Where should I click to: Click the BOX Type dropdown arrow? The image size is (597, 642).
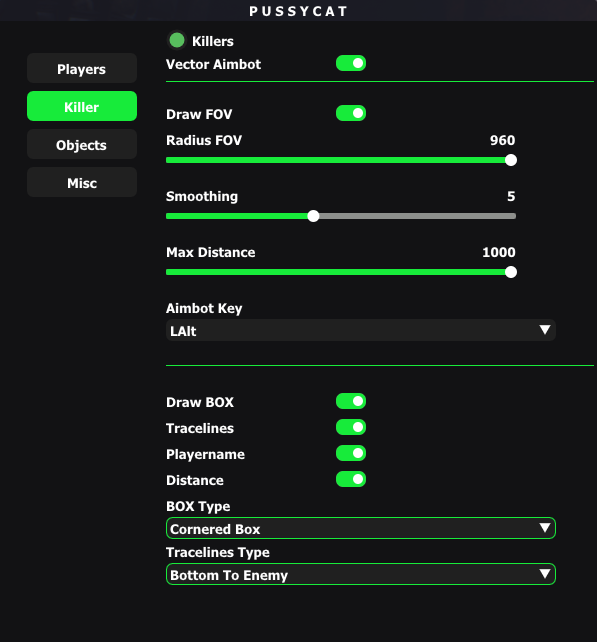545,528
